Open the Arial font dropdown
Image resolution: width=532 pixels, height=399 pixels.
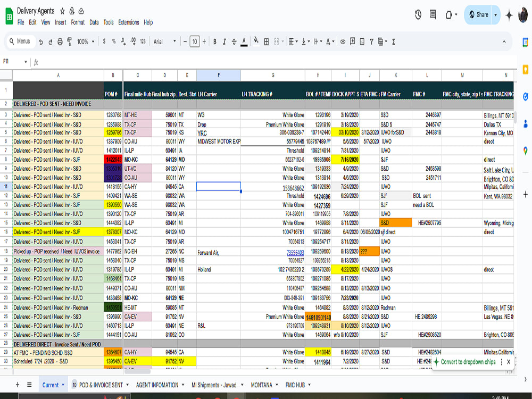[165, 41]
